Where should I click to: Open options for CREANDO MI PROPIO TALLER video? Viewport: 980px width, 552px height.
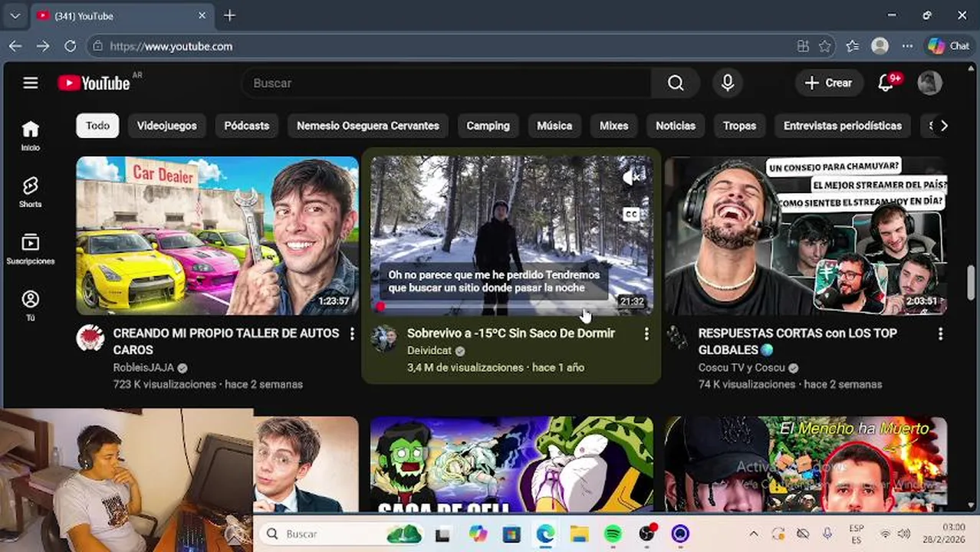352,333
